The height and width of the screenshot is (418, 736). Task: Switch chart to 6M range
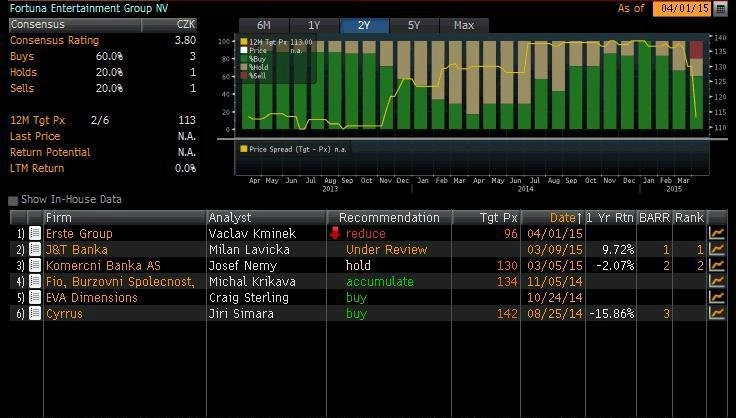tap(264, 25)
